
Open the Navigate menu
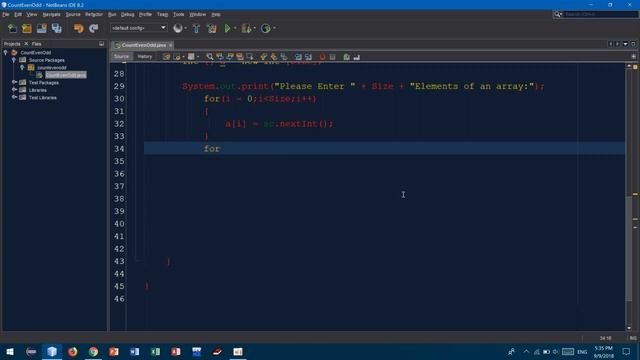pos(51,14)
